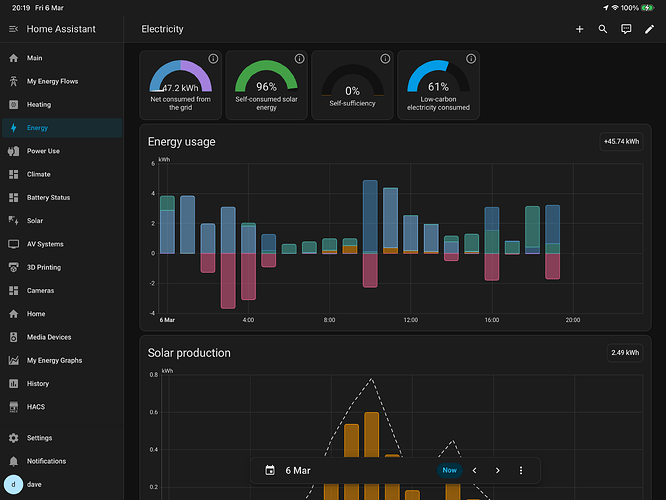Image resolution: width=666 pixels, height=500 pixels.
Task: Show info for Self-sufficiency gauge
Action: click(385, 59)
